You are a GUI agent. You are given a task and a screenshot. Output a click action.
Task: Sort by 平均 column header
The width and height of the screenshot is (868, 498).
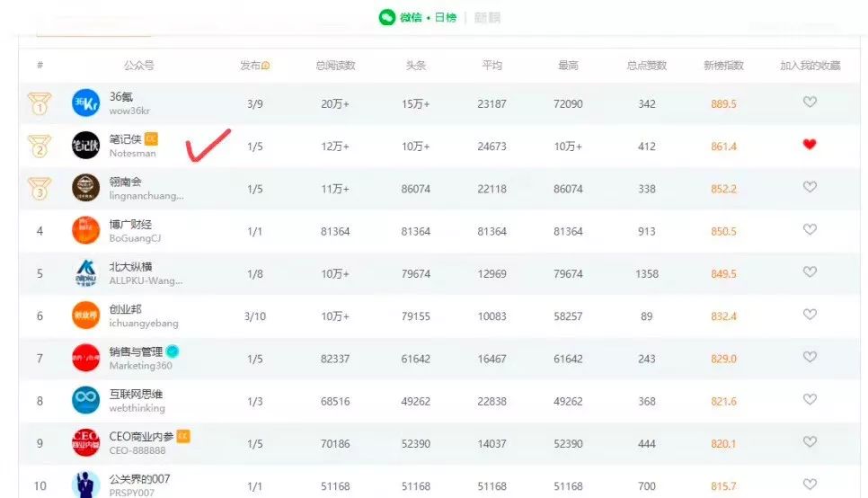492,66
